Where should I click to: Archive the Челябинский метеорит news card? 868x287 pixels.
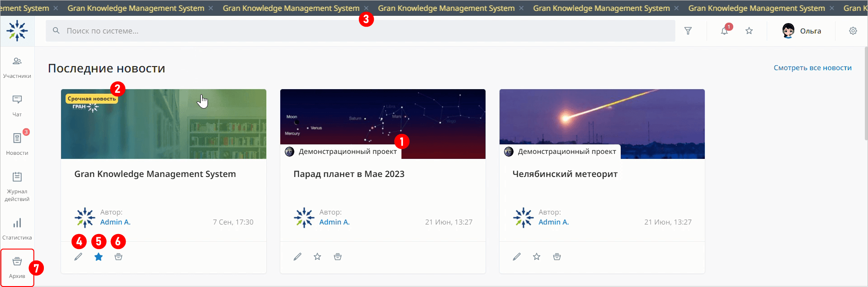[x=557, y=257]
